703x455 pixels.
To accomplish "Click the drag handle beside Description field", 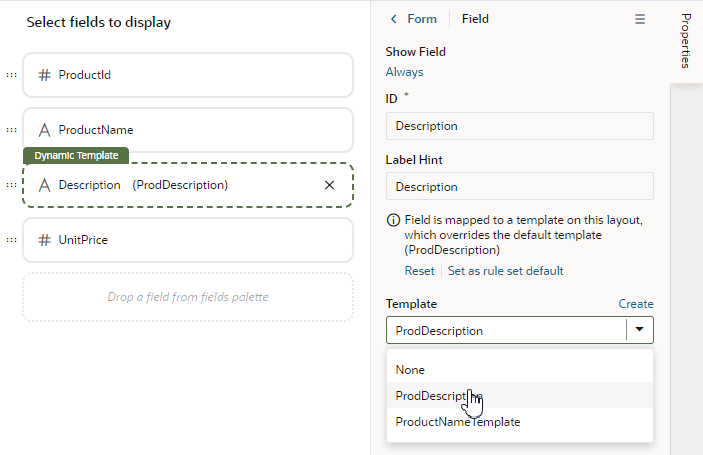I will 11,185.
